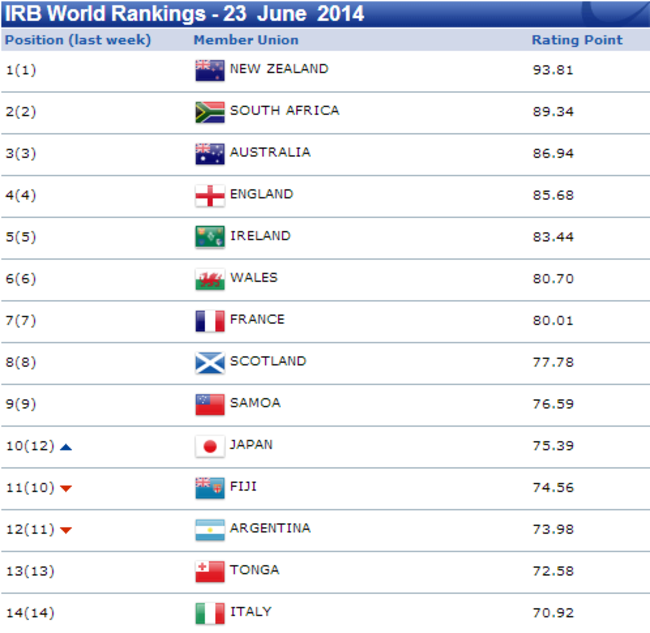This screenshot has height=633, width=650.
Task: Select rating value 83.44
Action: coord(553,237)
